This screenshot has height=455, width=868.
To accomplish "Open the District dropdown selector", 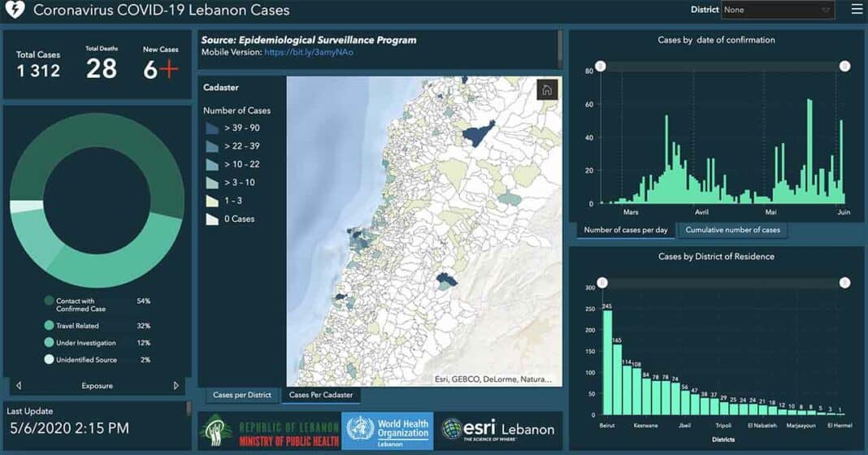I will pyautogui.click(x=778, y=10).
